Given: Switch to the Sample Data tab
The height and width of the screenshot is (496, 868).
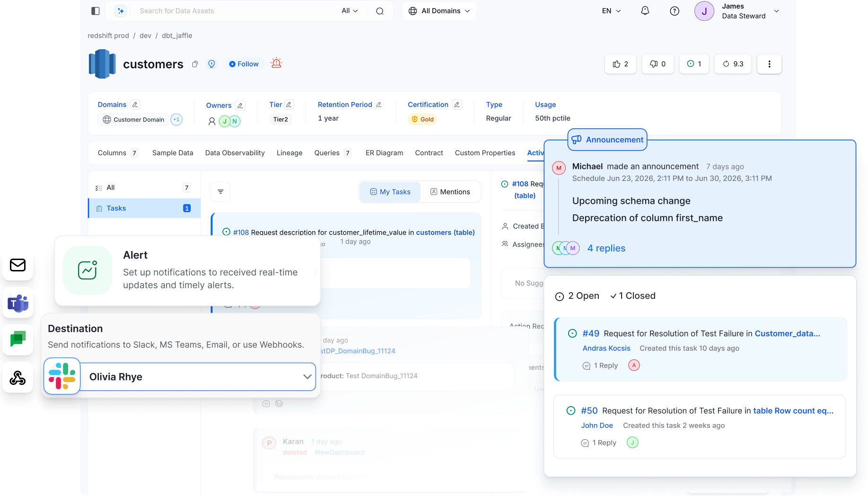Looking at the screenshot, I should pyautogui.click(x=173, y=153).
